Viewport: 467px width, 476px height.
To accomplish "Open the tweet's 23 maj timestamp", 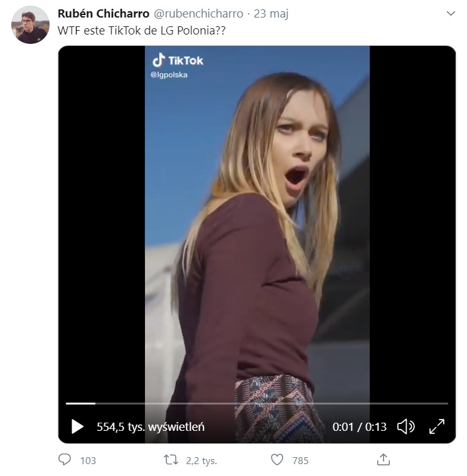I will click(271, 14).
